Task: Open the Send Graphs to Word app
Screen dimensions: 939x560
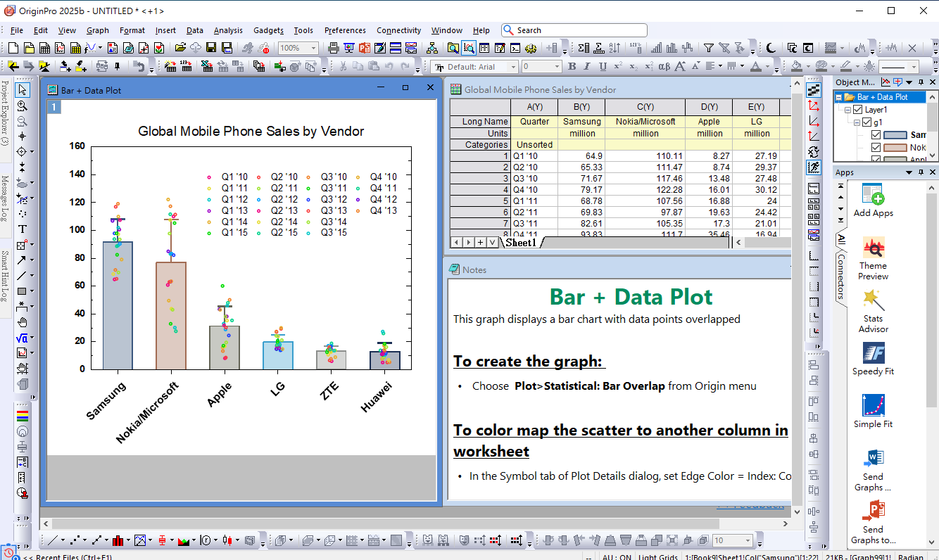Action: (873, 469)
